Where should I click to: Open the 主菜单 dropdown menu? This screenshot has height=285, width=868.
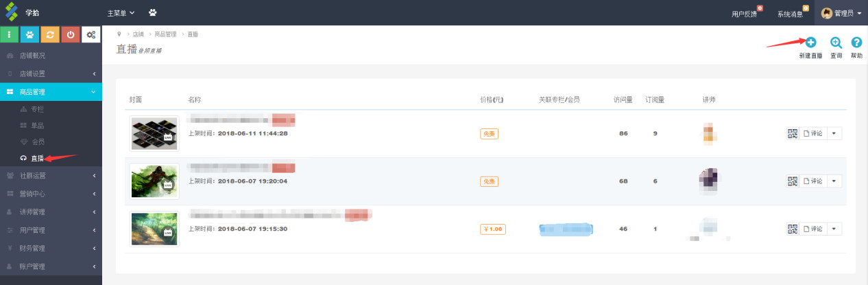coord(121,12)
